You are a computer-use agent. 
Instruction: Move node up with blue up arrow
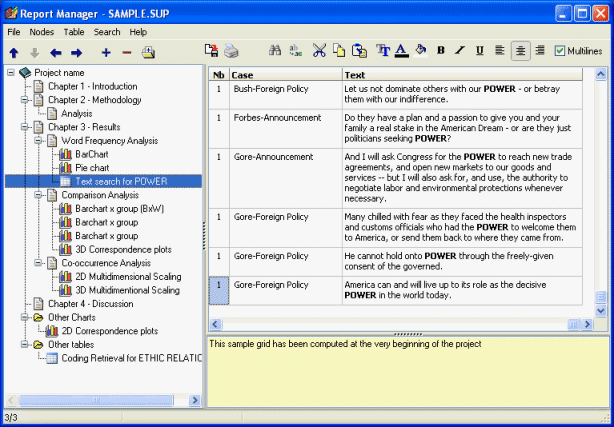(13, 52)
